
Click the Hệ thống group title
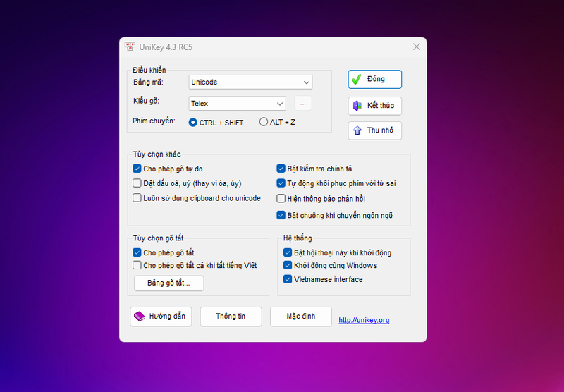point(298,238)
